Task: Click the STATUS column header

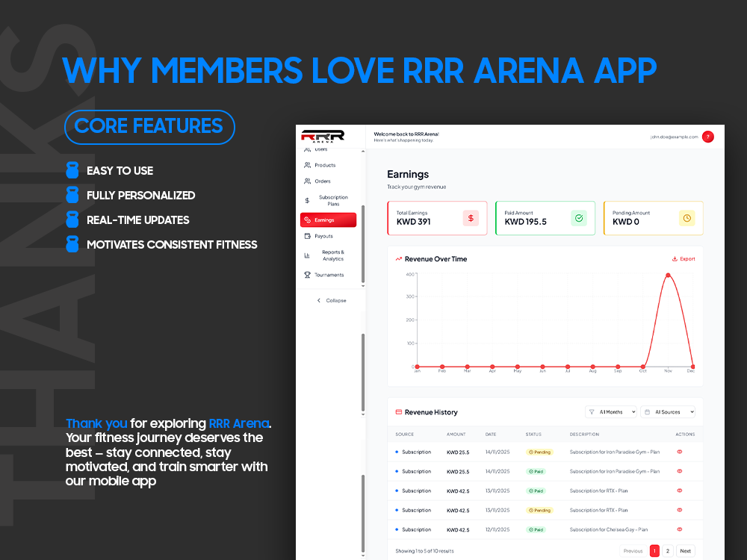Action: (533, 435)
